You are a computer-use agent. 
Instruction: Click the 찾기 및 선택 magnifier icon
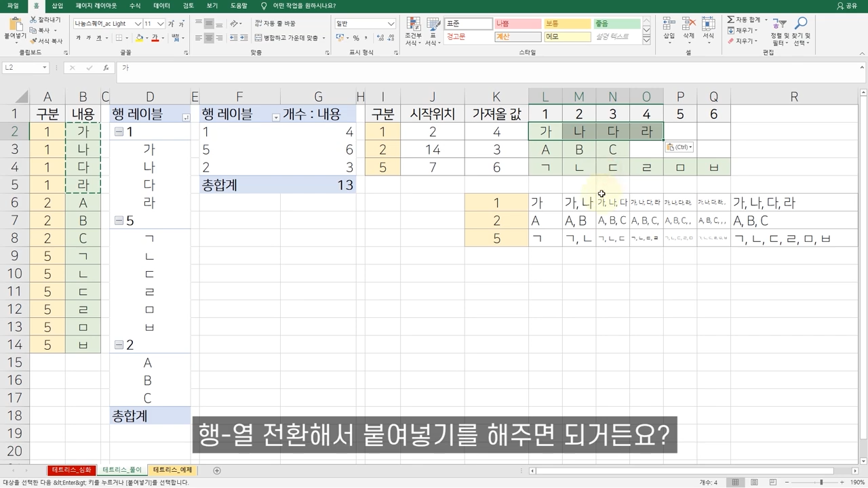coord(802,22)
